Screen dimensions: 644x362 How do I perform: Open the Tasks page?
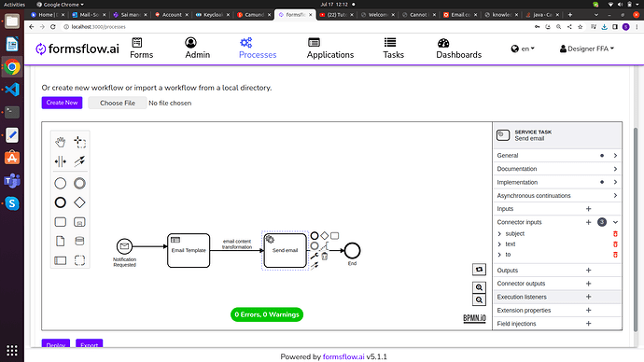(394, 49)
